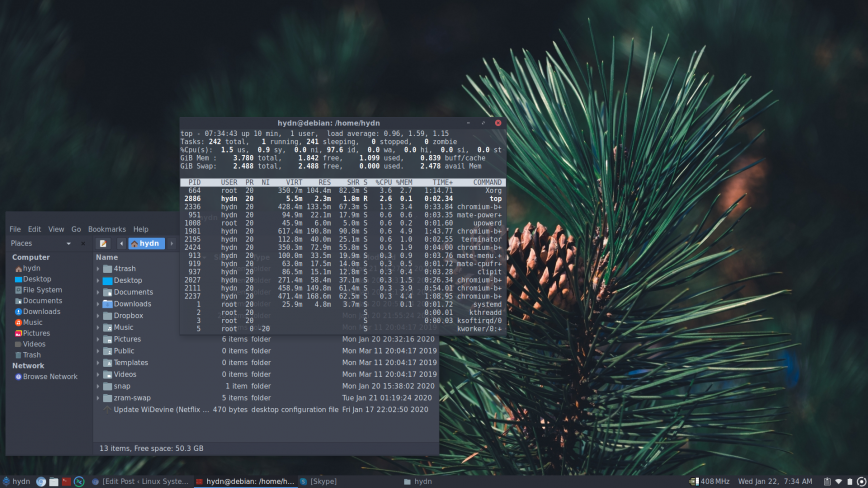The image size is (868, 488).
Task: Select the hydn@debian terminal taskbar entry
Action: [245, 481]
